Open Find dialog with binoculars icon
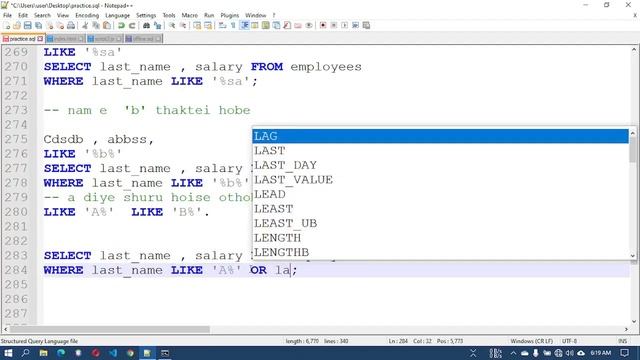Image resolution: width=640 pixels, height=360 pixels. (146, 25)
